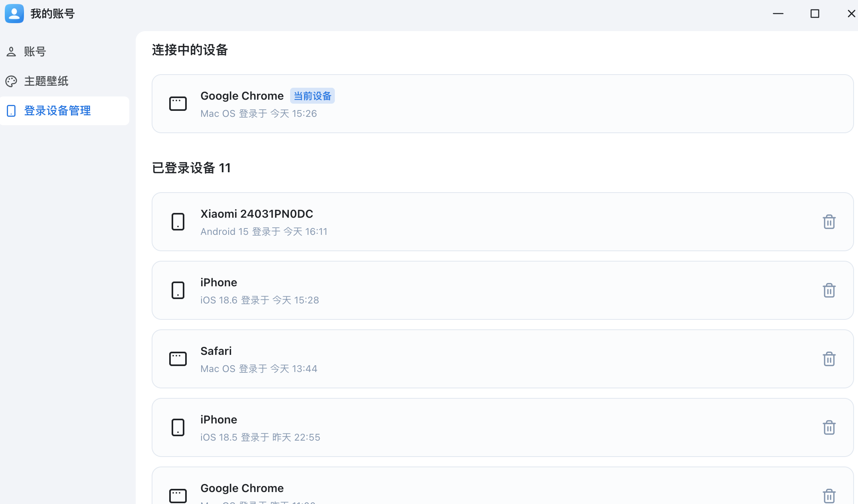Viewport: 858px width, 504px height.
Task: Remove the iPhone iOS 18.6 device
Action: coord(829,290)
